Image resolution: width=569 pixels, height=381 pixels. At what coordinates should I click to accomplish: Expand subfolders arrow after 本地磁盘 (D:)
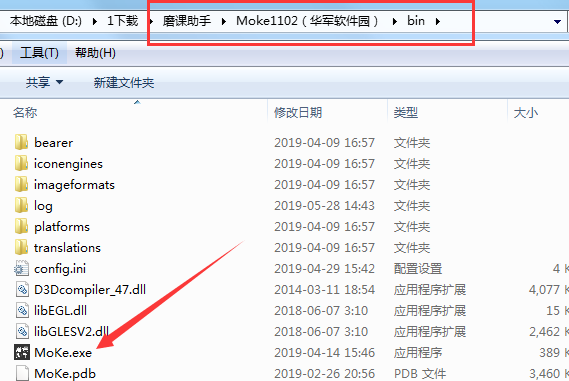coord(95,21)
